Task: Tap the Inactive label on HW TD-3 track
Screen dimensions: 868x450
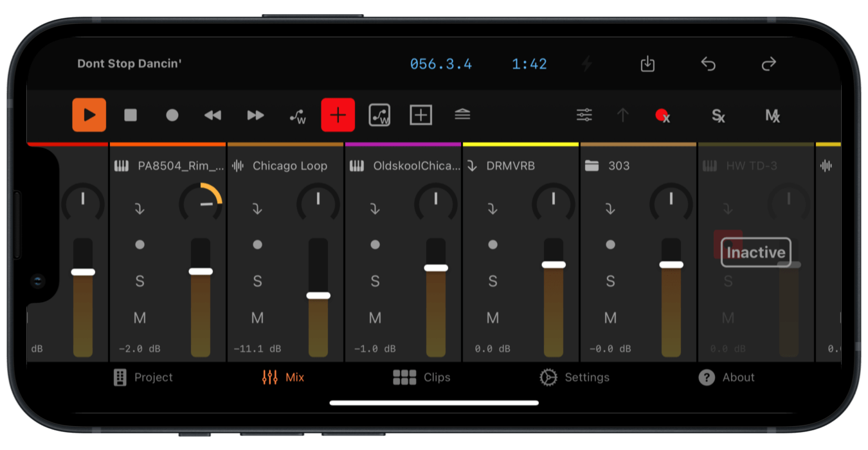Action: click(756, 253)
